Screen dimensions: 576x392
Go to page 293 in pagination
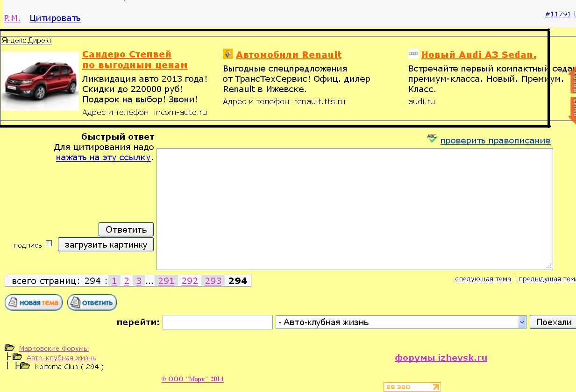pos(213,281)
